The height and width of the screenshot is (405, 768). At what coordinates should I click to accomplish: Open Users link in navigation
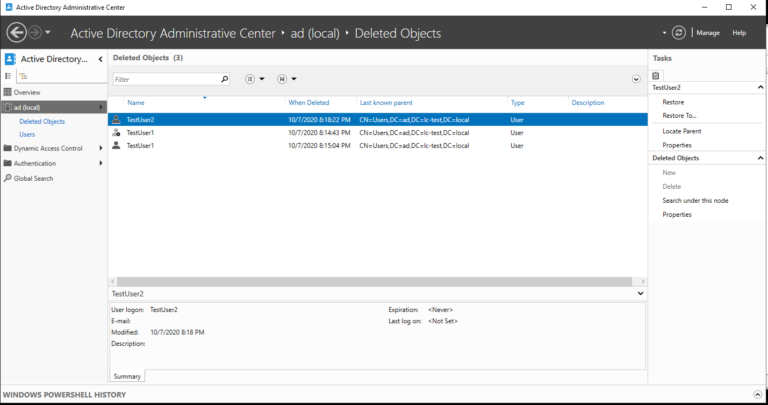[x=27, y=134]
